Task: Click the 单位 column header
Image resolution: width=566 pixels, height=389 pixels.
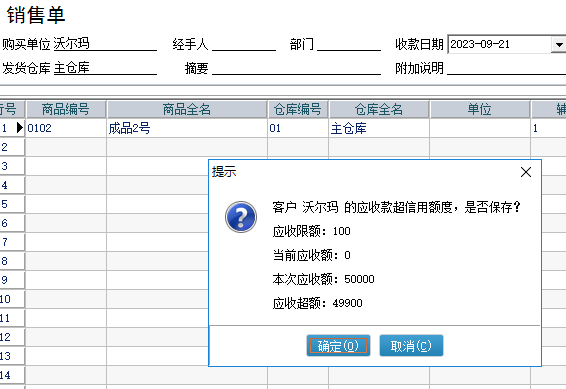Action: click(479, 109)
